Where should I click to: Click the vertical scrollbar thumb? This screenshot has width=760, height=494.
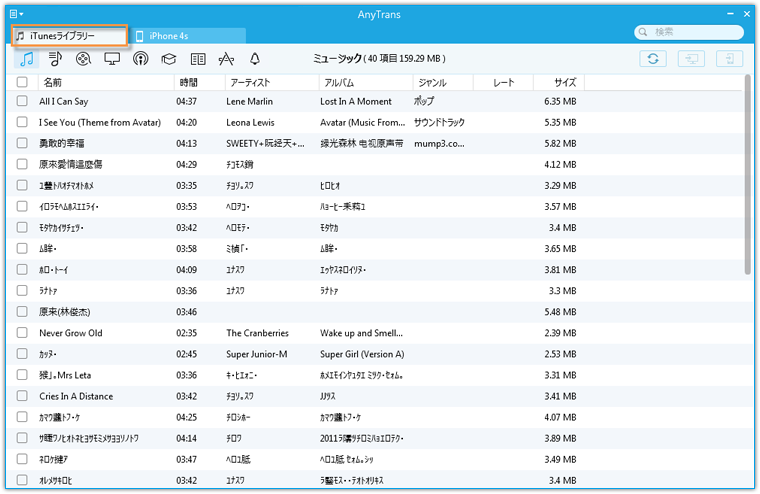(748, 175)
